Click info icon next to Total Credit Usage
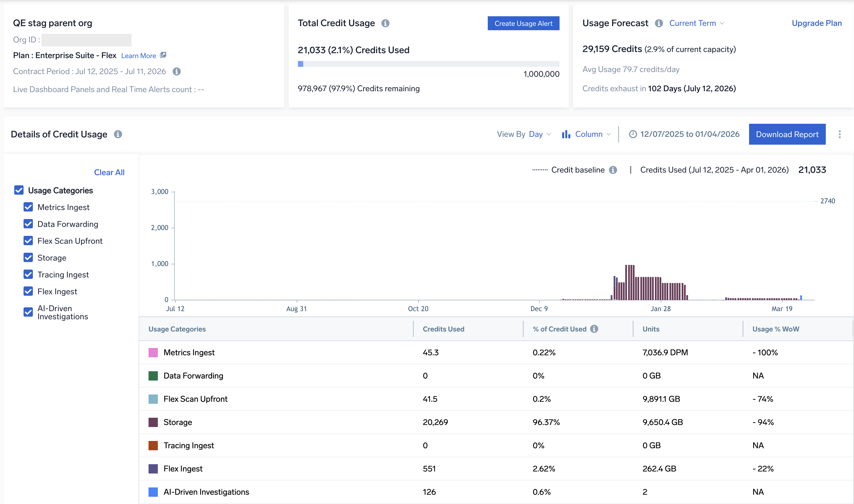 pyautogui.click(x=385, y=23)
